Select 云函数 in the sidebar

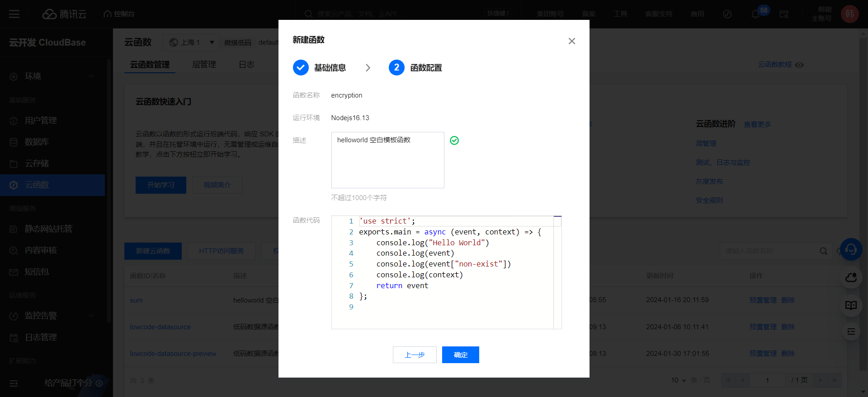[52, 185]
